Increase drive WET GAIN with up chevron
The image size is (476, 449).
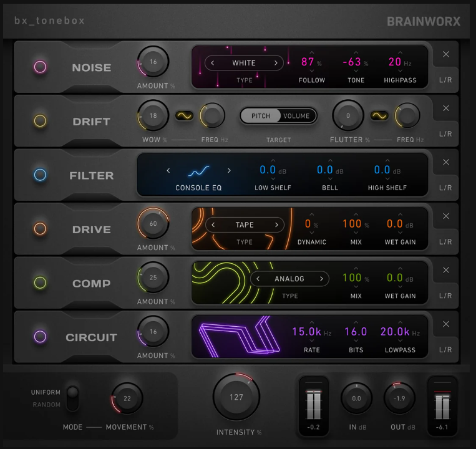click(400, 215)
